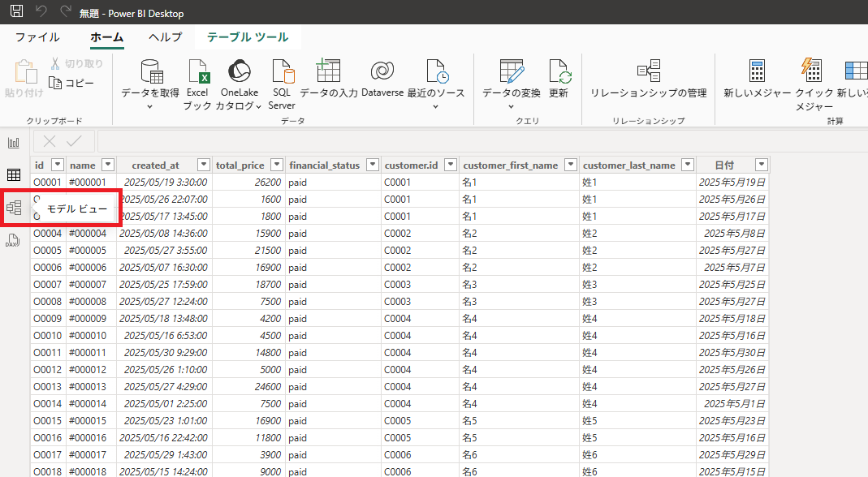
Task: Switch to テーブル ツール ribbon tab
Action: click(x=248, y=37)
